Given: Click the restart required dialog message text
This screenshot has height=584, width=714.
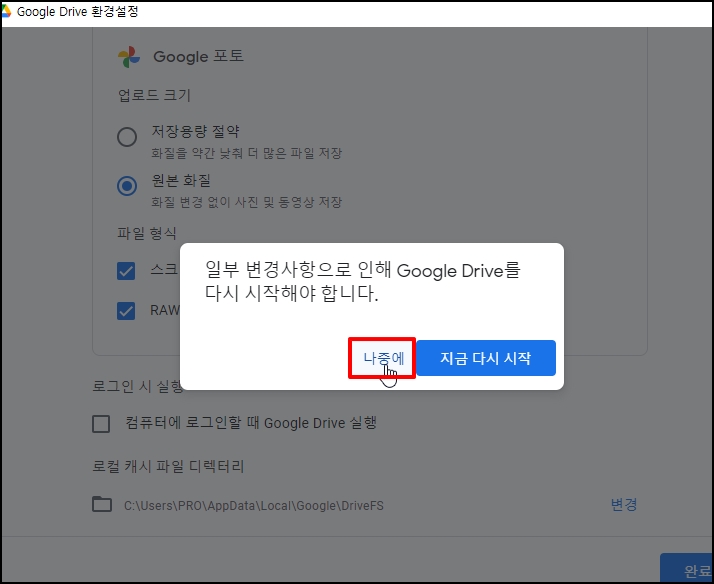Looking at the screenshot, I should (362, 282).
